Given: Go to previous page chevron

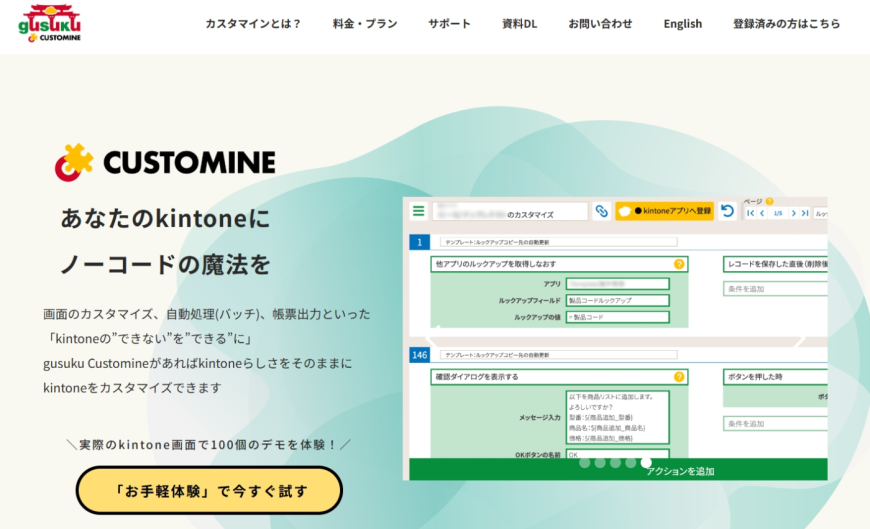Looking at the screenshot, I should (x=762, y=213).
